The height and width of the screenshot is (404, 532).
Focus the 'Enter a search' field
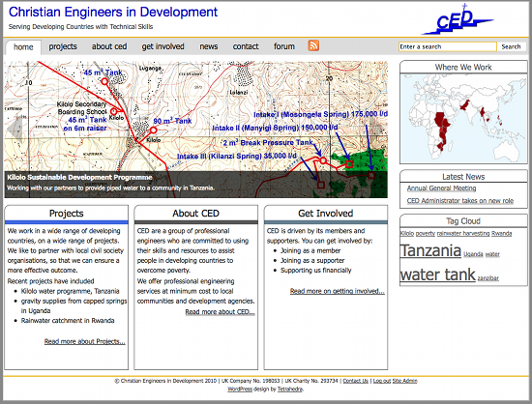click(x=448, y=46)
